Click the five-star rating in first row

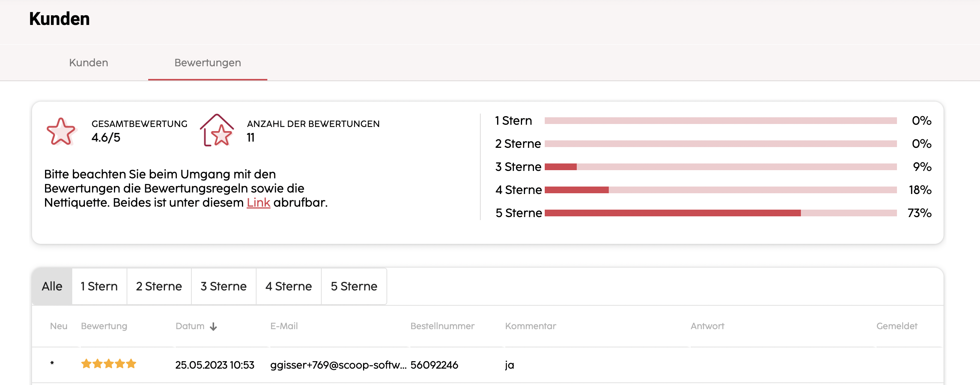pyautogui.click(x=108, y=364)
